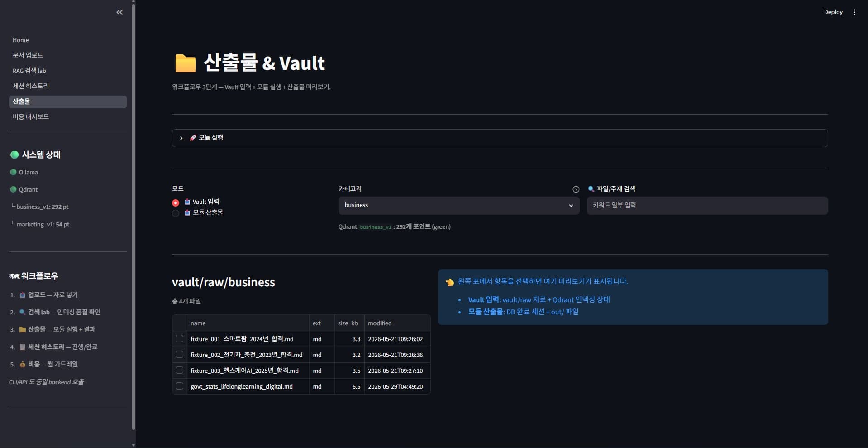Click the CLI/API 도 동일 backend 호출 note

coord(47,382)
